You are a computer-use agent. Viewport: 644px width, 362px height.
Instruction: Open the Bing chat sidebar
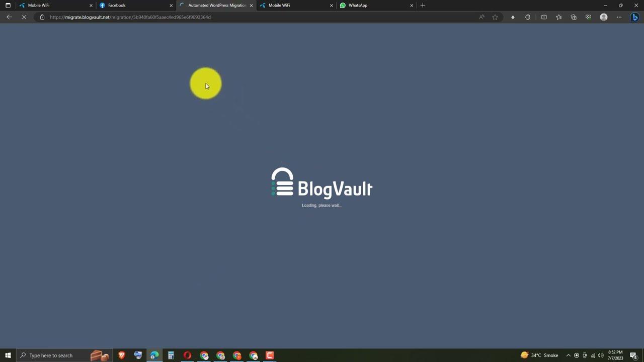tap(635, 17)
